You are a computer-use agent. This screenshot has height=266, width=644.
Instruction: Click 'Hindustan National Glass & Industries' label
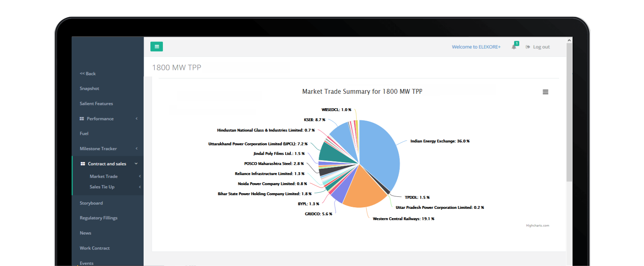click(x=266, y=130)
